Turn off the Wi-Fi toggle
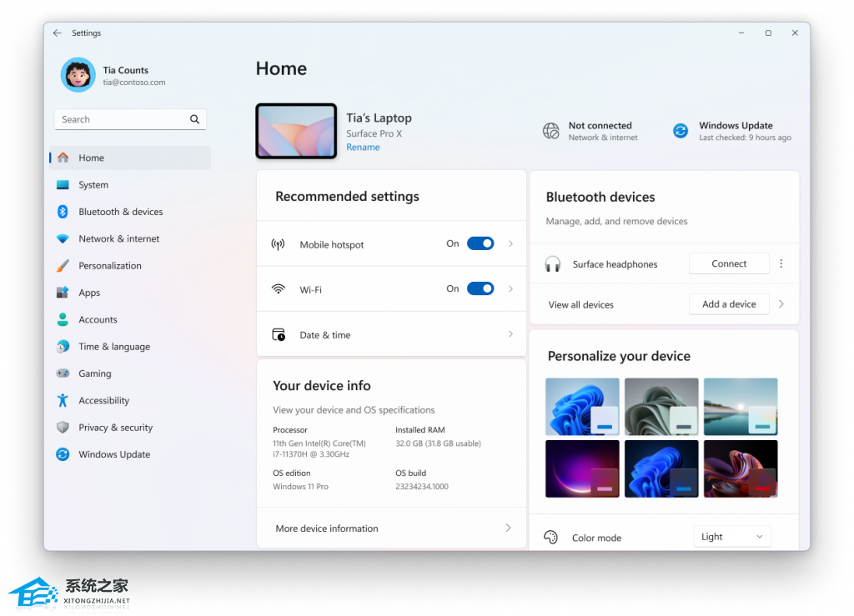The height and width of the screenshot is (616, 854). pyautogui.click(x=480, y=289)
